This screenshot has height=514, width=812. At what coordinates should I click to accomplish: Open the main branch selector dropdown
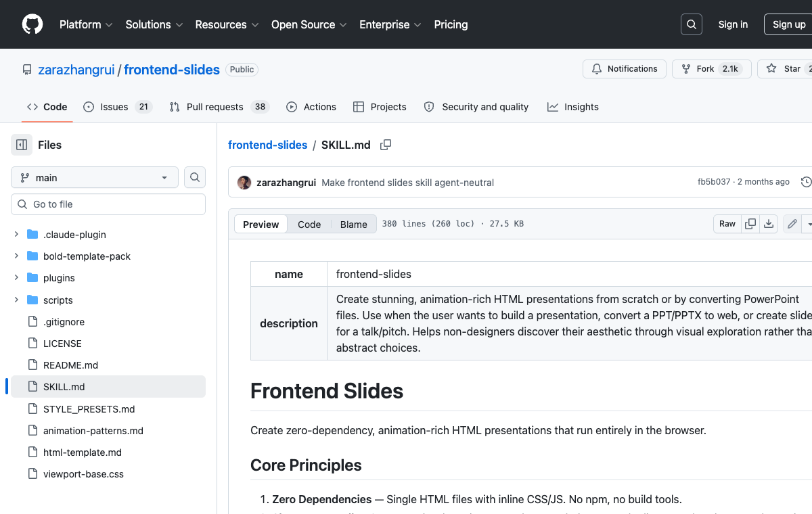(95, 177)
